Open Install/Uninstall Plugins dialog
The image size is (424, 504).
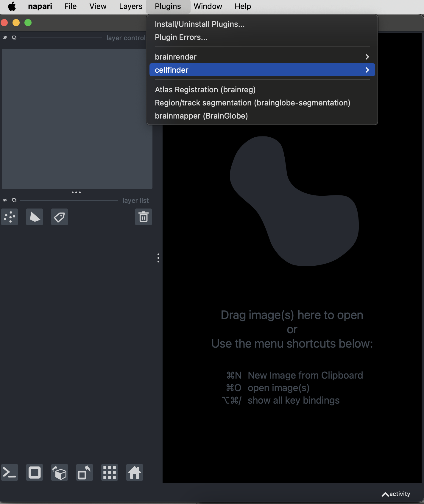199,24
